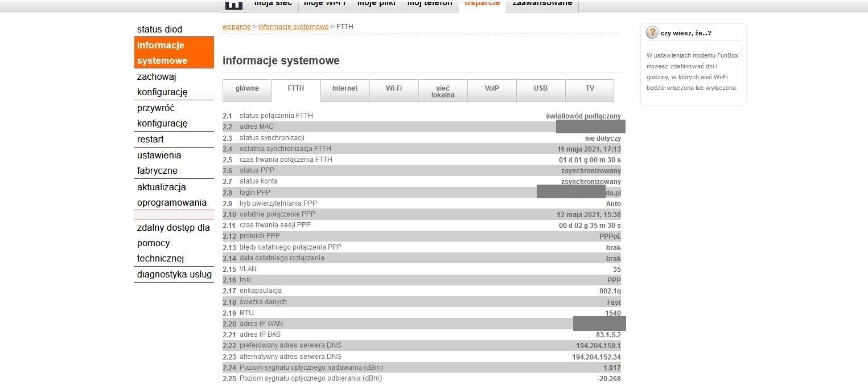The height and width of the screenshot is (388, 868).
Task: Click the Orange logo at top left
Action: click(233, 4)
